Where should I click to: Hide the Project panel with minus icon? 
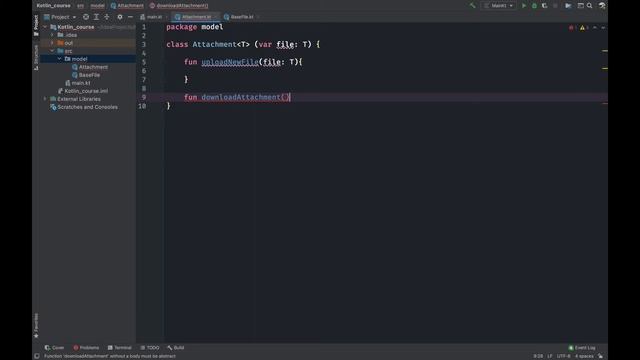[x=130, y=17]
